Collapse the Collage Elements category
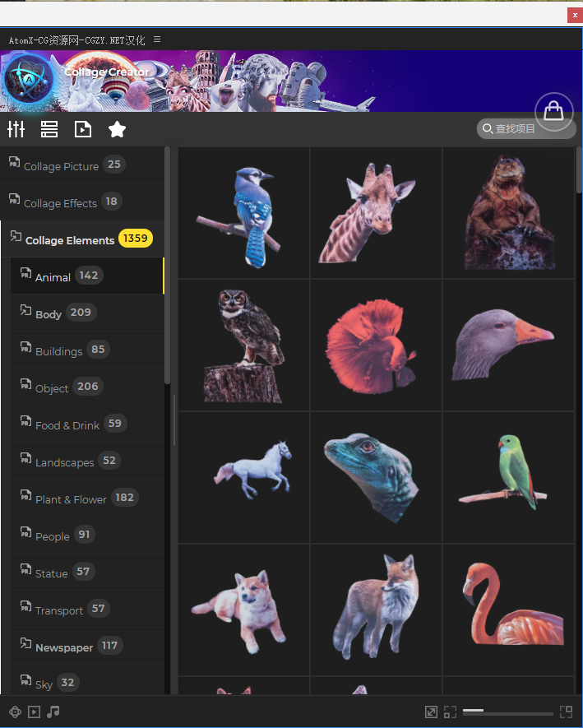This screenshot has height=728, width=583. [x=82, y=239]
